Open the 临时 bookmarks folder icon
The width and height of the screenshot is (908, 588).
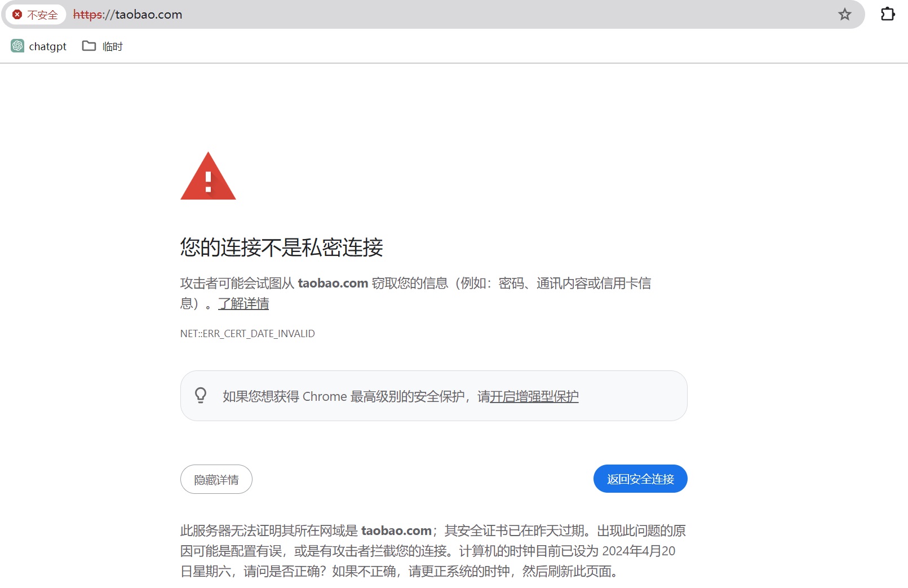(x=88, y=46)
